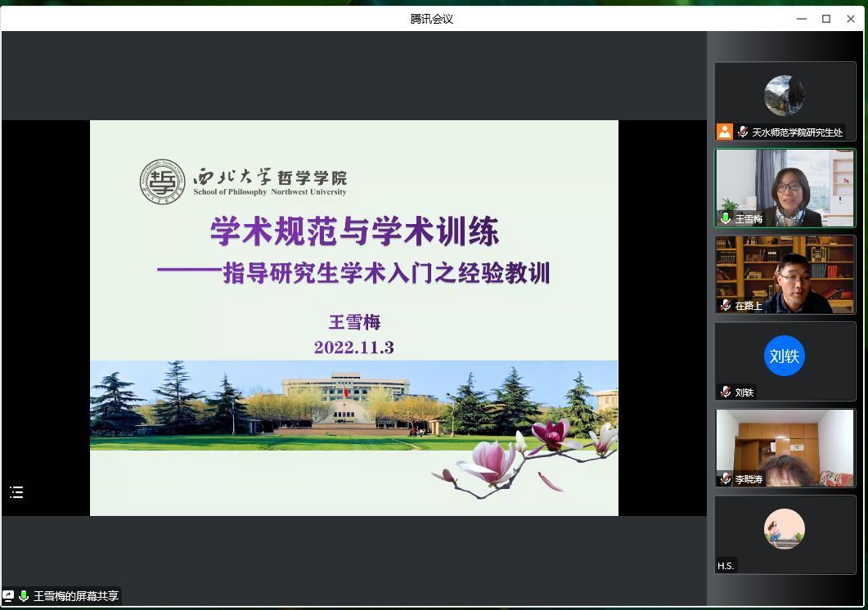Click the 王雪梅的屏幕共享 label
Viewport: 868px width, 610px height.
(75, 596)
